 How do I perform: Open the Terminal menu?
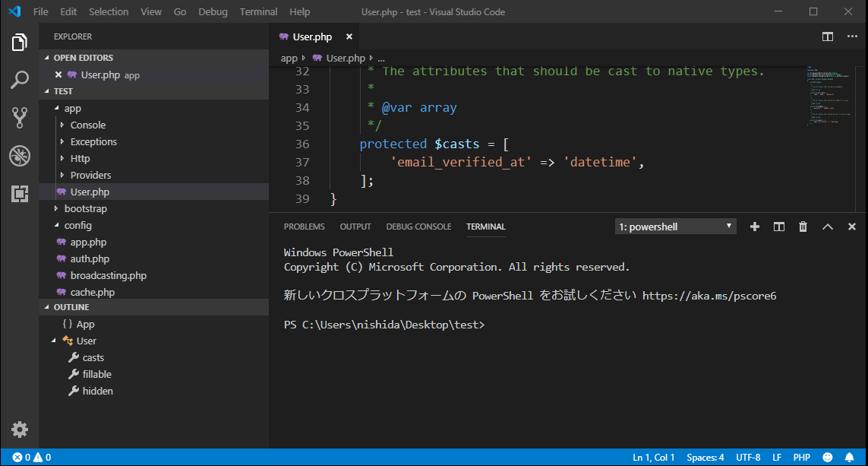click(258, 12)
